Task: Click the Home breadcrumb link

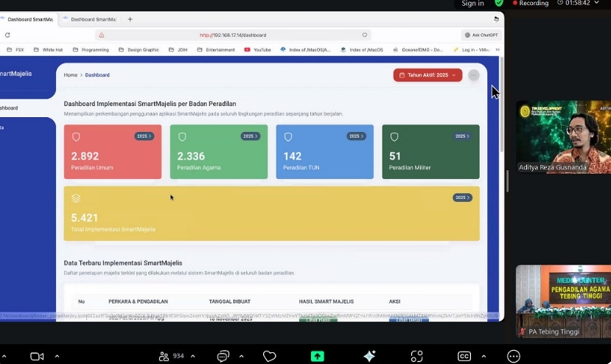Action: click(x=70, y=75)
